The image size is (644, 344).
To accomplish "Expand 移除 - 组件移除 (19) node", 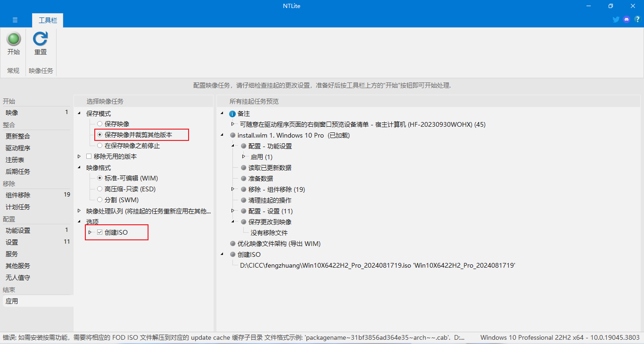I will point(233,189).
